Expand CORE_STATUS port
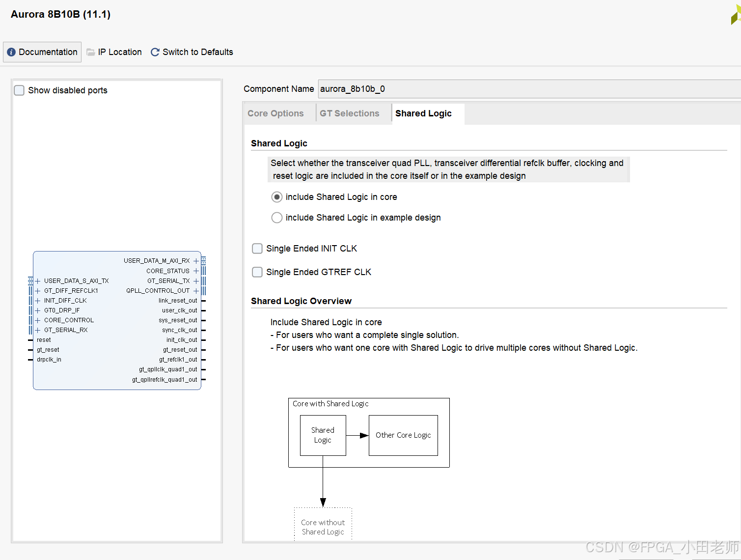Image resolution: width=741 pixels, height=560 pixels. pos(196,271)
